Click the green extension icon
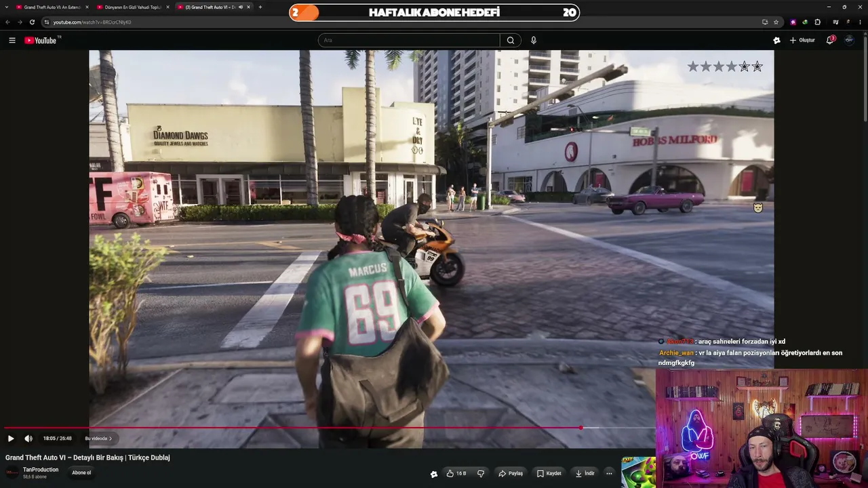 point(805,22)
